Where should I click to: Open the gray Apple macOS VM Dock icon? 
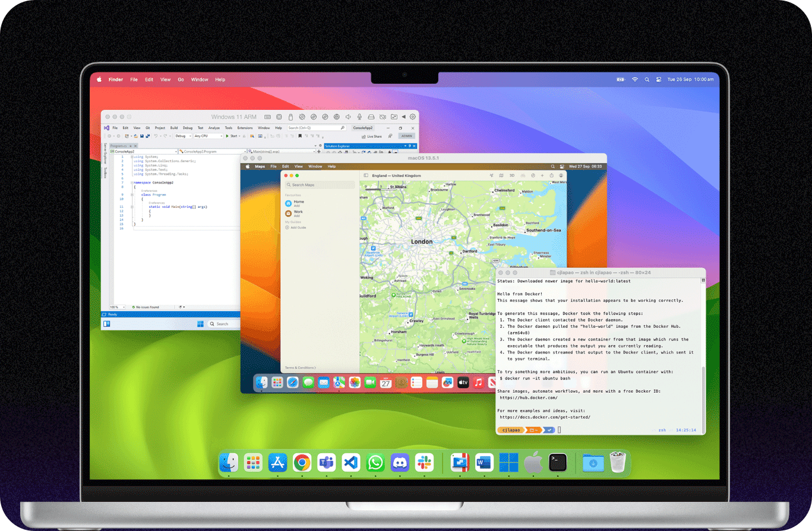[x=533, y=462]
